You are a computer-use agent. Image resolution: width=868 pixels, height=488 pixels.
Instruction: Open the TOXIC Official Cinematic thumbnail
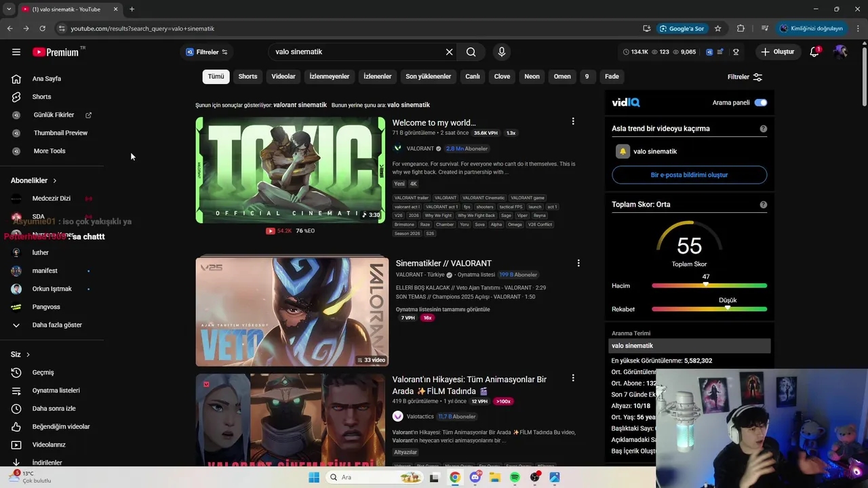point(290,169)
